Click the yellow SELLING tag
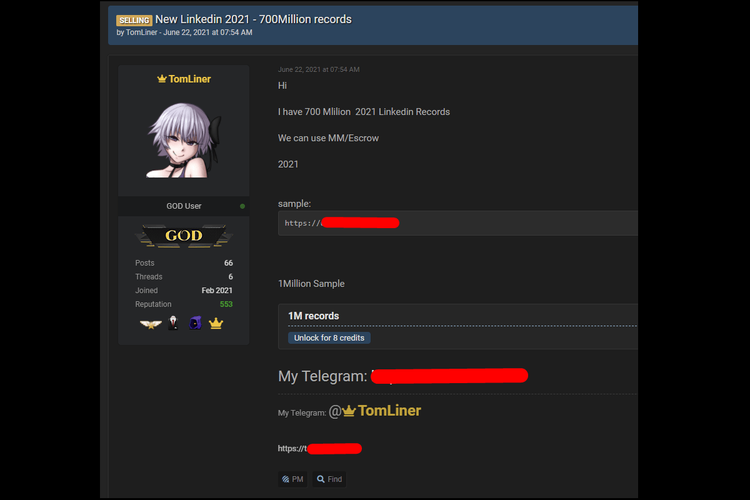The width and height of the screenshot is (750, 500). [x=134, y=20]
